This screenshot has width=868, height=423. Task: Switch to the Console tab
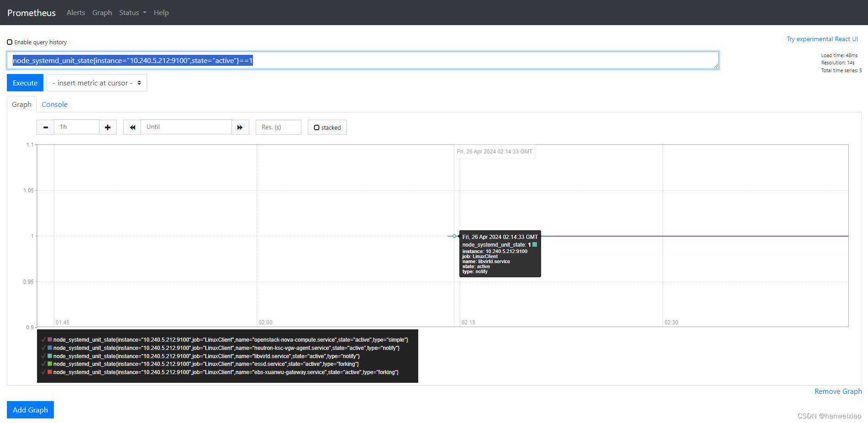point(54,104)
